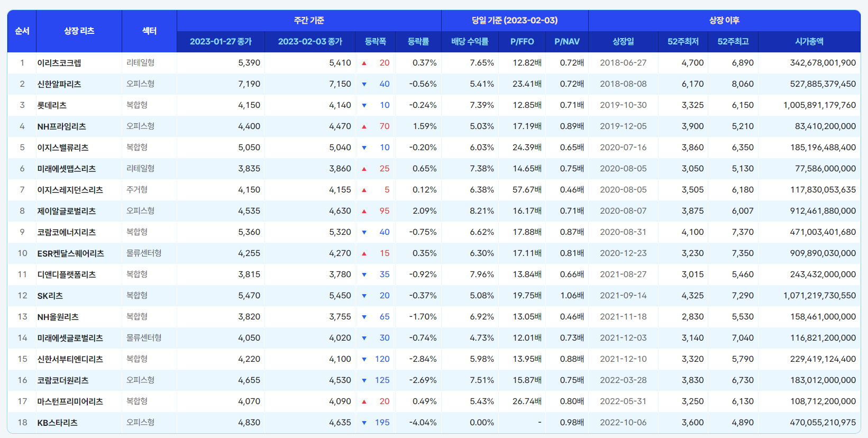Click the 2022-10-06 listing date cell
Screen dimensions: 868x438
click(x=623, y=423)
